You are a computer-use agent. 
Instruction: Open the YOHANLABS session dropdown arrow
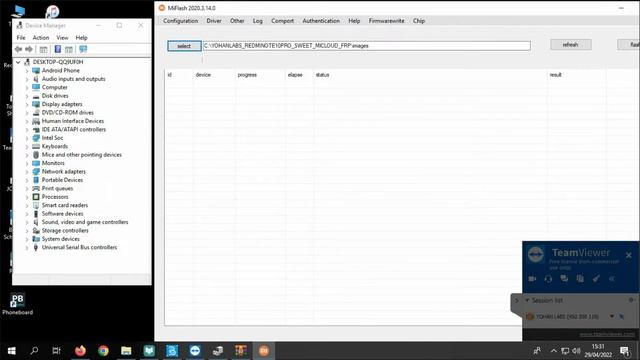point(611,316)
